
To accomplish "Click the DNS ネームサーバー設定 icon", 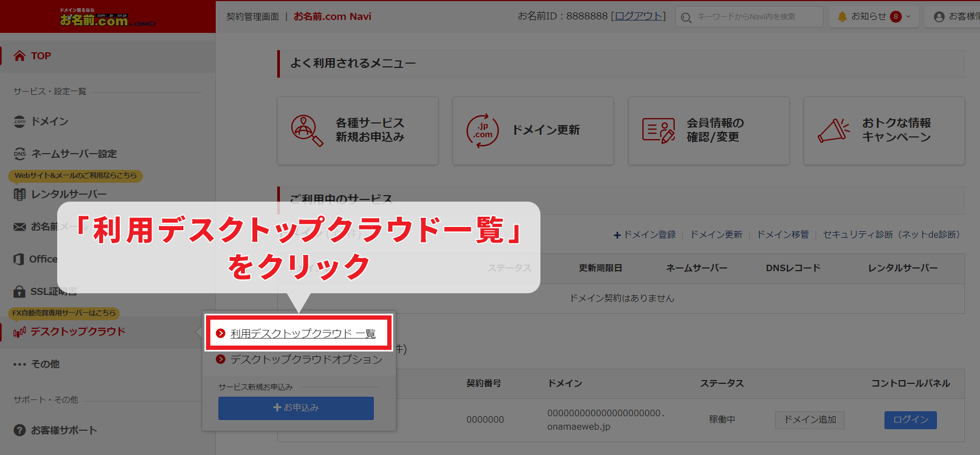I will coord(20,154).
